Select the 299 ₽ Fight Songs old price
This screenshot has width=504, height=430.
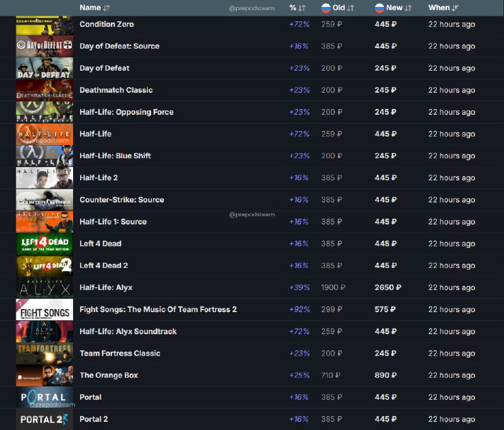(331, 310)
